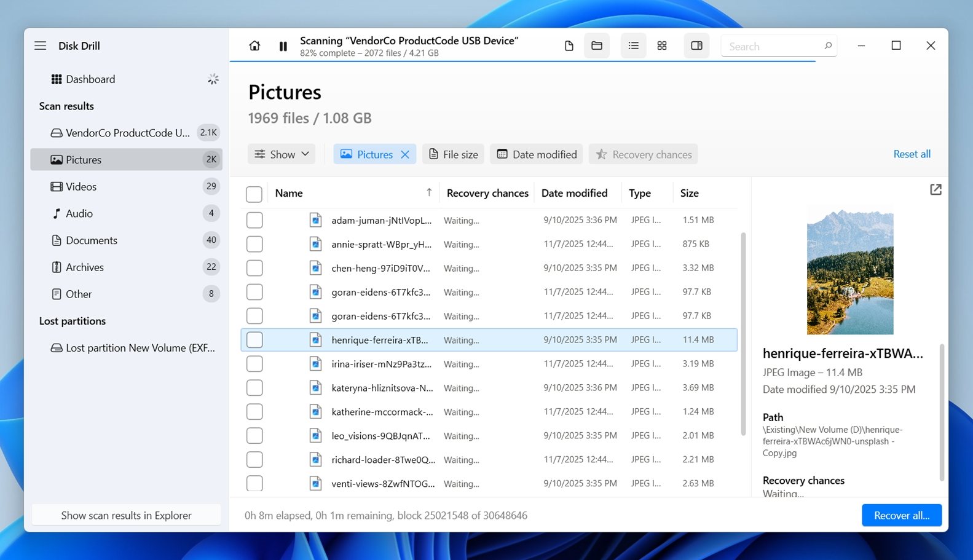Toggle the preview side panel icon
Screen dimensions: 973x560
tap(696, 46)
